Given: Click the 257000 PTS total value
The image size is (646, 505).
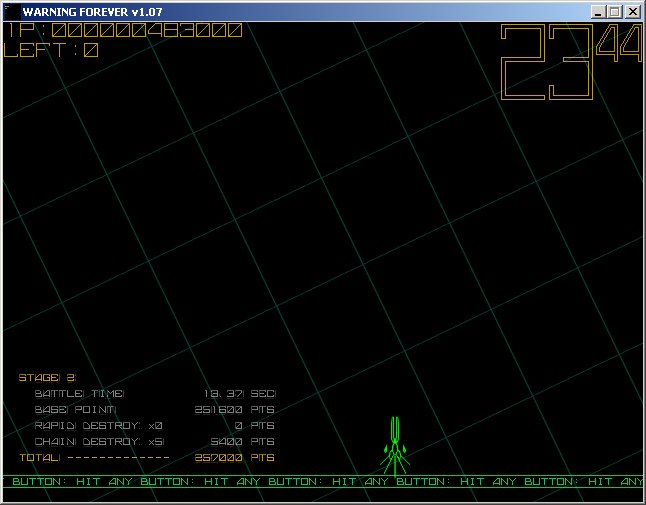Looking at the screenshot, I should coord(234,458).
